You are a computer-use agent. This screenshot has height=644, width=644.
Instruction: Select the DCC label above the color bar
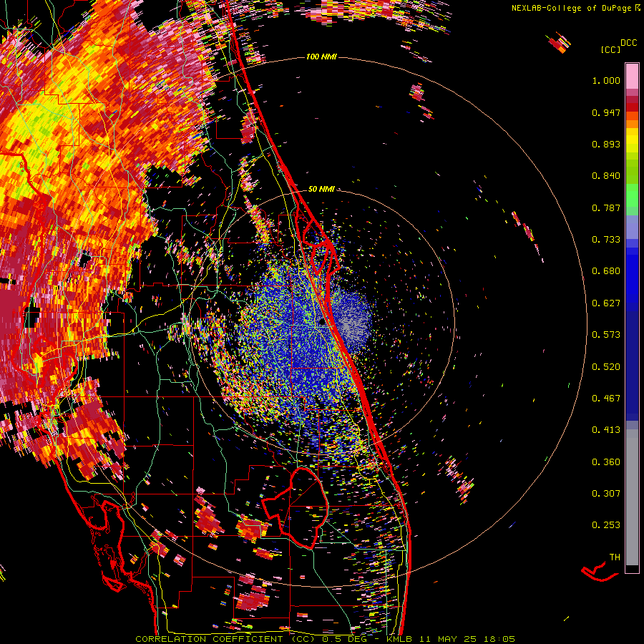coord(629,42)
